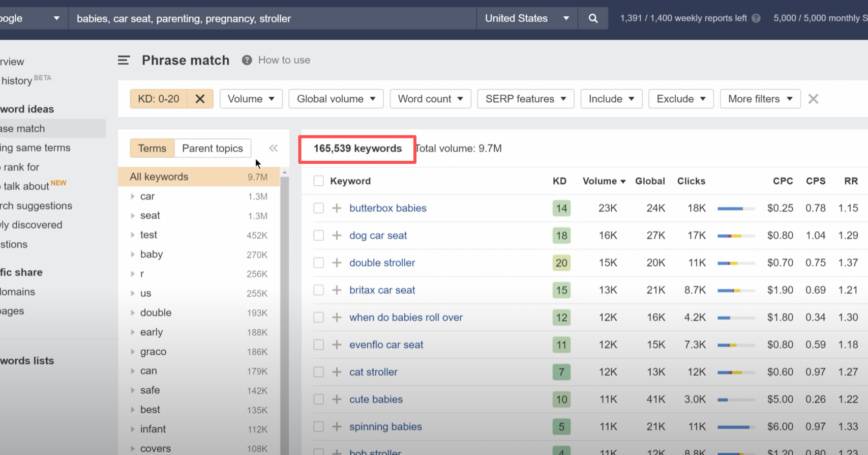Click the search magnifier icon
The image size is (868, 455).
click(593, 18)
